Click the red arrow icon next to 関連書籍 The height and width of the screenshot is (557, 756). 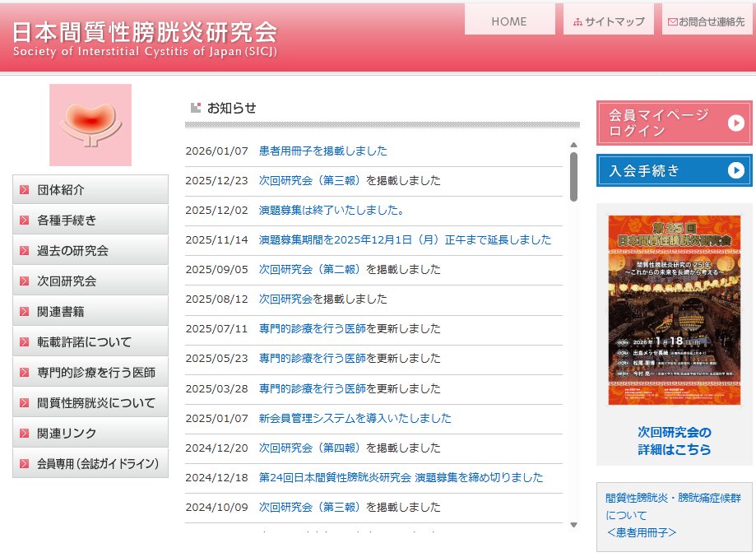click(x=24, y=312)
